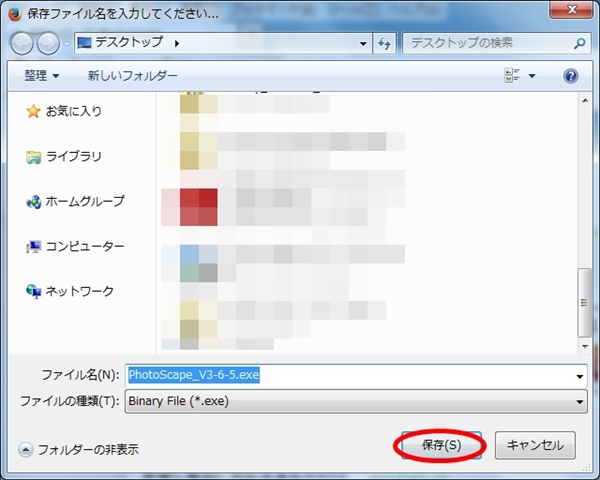
Task: Click the change view icon
Action: coord(512,75)
